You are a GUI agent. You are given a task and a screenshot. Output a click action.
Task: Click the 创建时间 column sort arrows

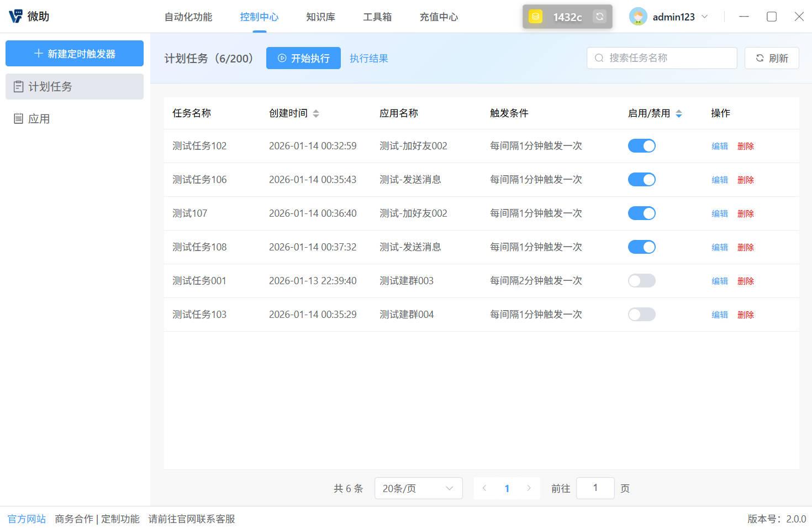click(316, 113)
